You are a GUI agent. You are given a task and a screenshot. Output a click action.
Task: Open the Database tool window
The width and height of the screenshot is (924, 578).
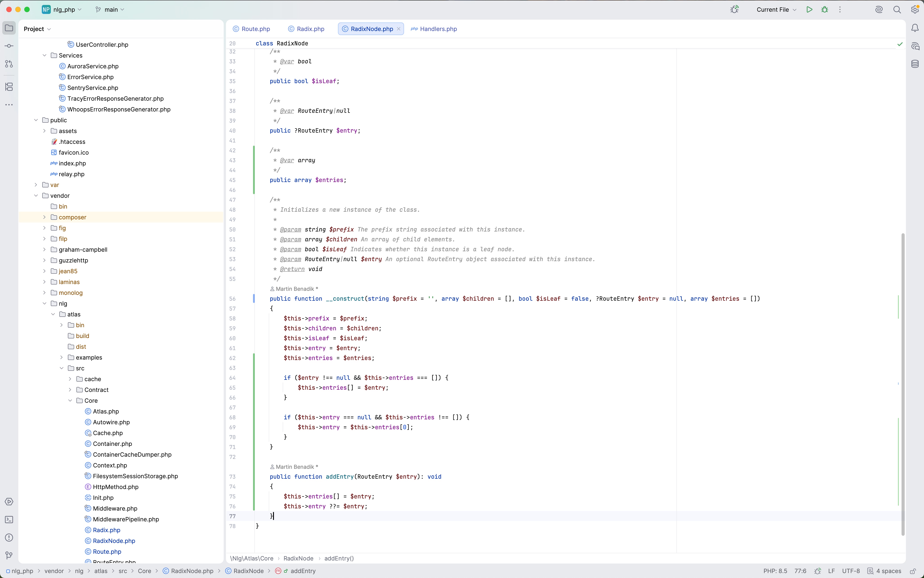pyautogui.click(x=915, y=64)
